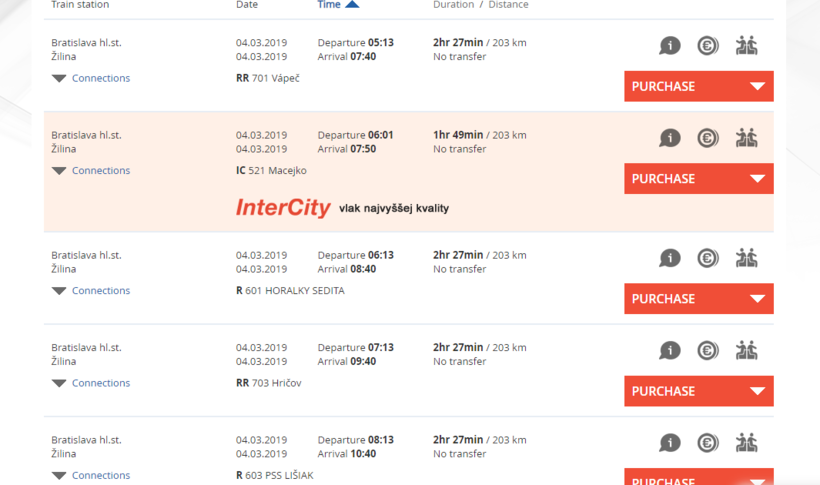
Task: Open info icon for RR 703 Hričov
Action: (670, 351)
